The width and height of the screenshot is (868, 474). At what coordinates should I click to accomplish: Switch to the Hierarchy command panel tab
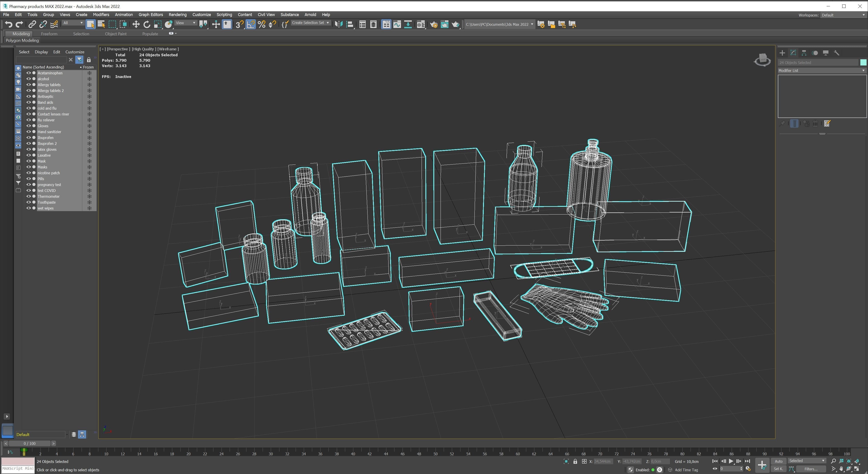coord(804,53)
